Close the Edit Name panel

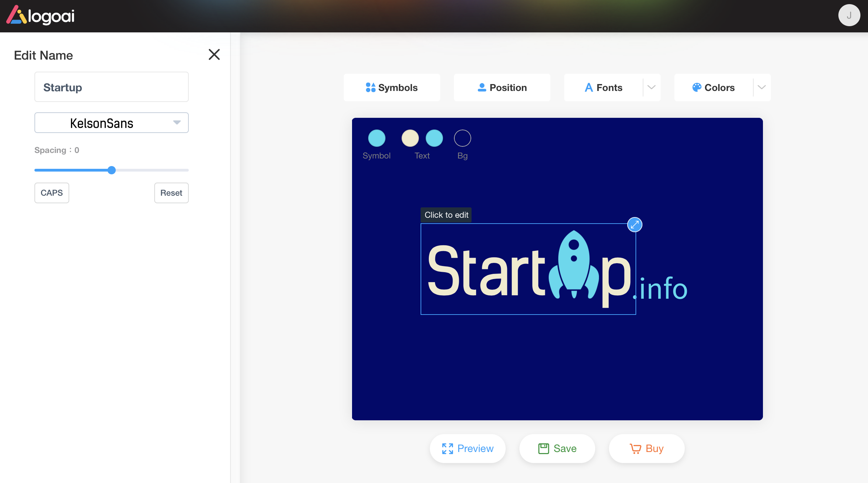point(214,54)
